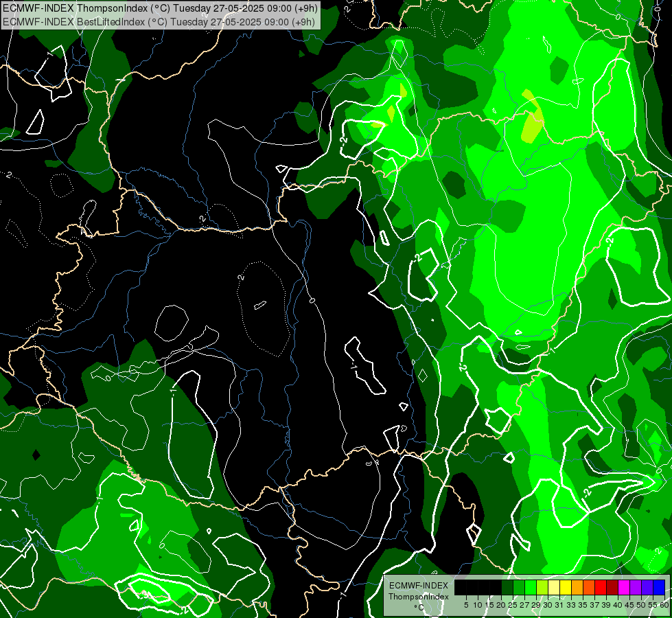Click the legend tick value 5
The image size is (672, 618).
click(466, 605)
